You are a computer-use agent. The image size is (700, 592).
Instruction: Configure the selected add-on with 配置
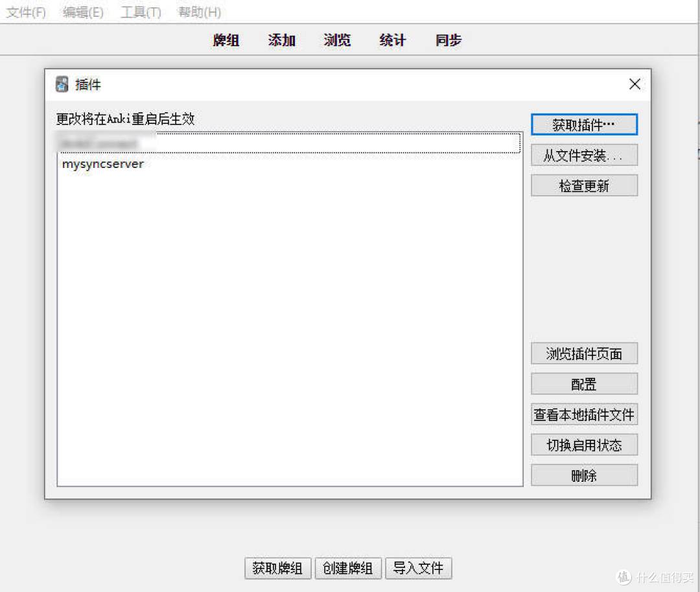pos(583,383)
